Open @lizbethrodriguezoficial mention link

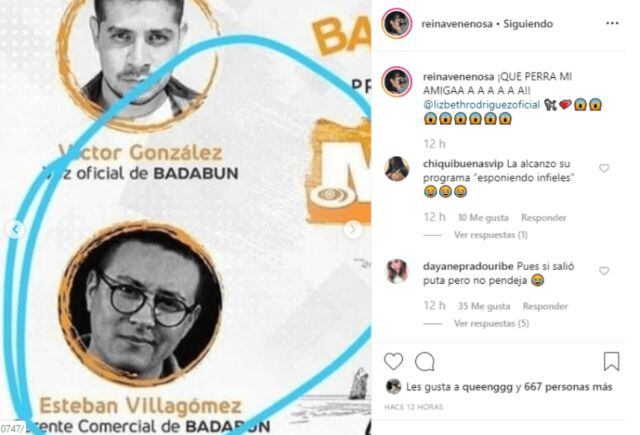point(481,105)
